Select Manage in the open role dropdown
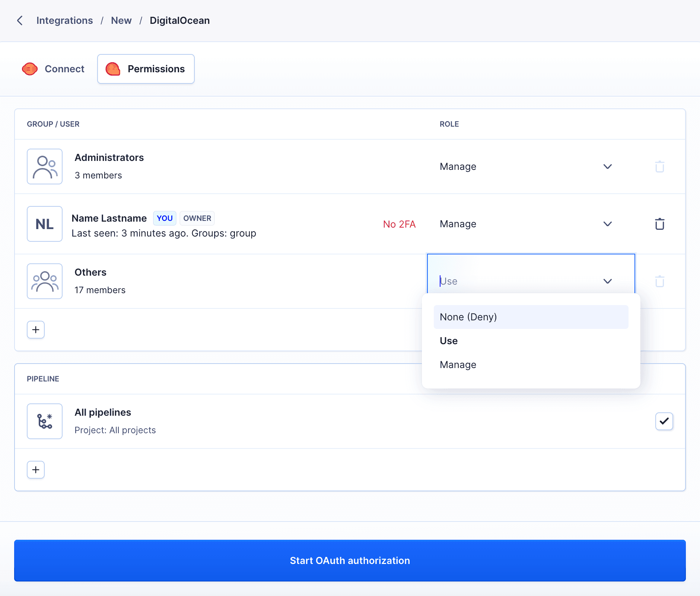The height and width of the screenshot is (596, 700). click(458, 364)
